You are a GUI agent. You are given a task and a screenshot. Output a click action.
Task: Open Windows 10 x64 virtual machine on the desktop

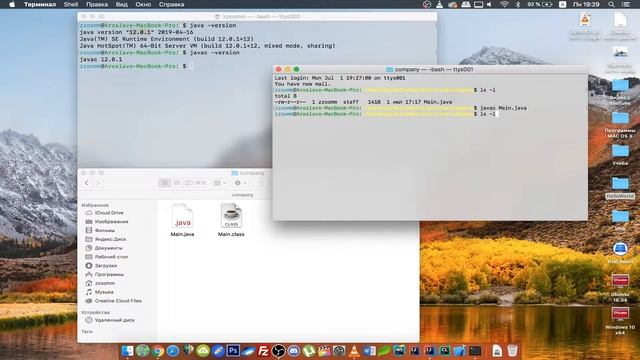pyautogui.click(x=620, y=320)
